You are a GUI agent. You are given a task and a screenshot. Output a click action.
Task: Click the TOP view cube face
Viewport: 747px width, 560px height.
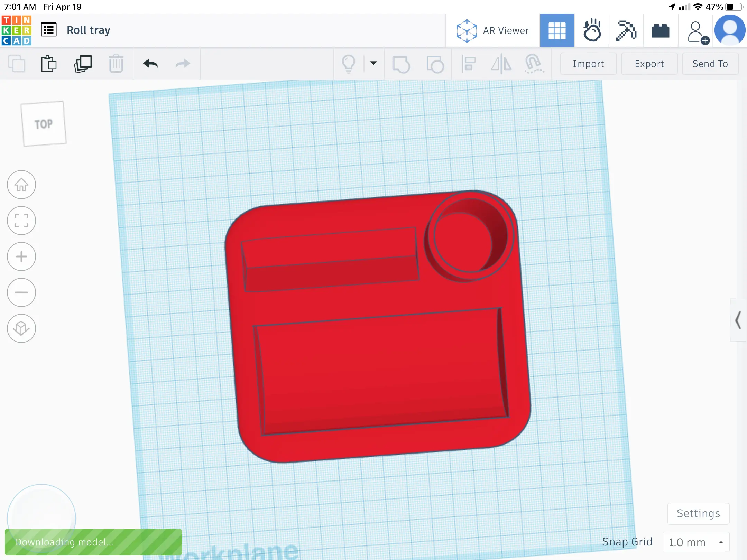(x=44, y=124)
